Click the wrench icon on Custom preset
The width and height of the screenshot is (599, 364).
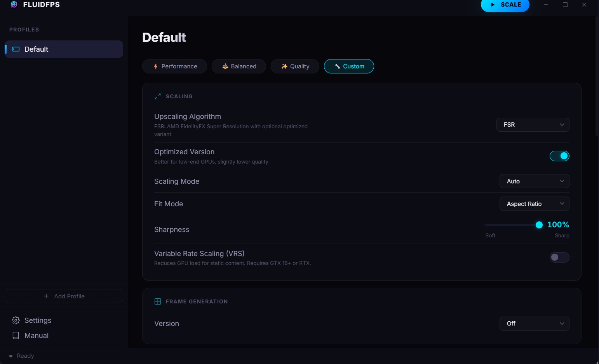point(337,66)
